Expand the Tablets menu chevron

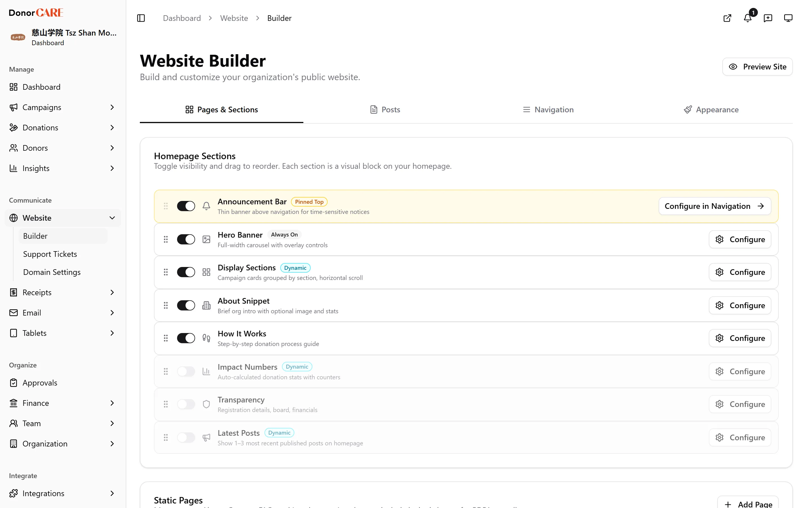coord(112,333)
